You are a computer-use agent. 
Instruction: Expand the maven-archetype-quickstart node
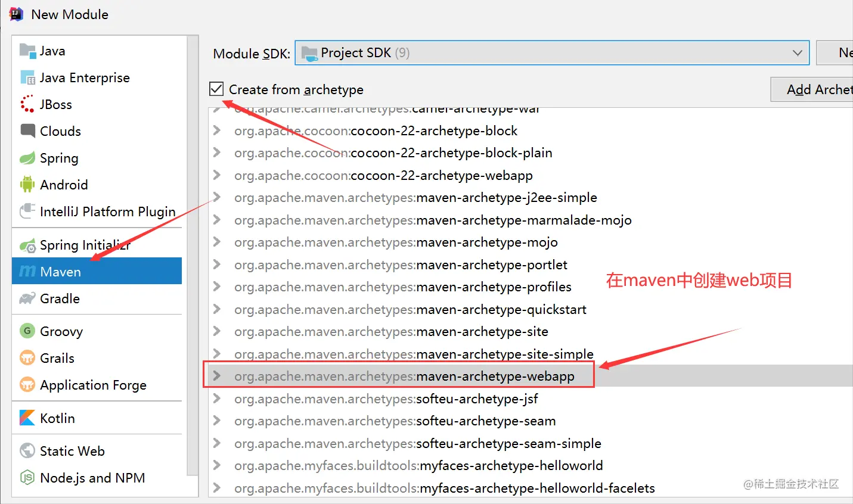(217, 309)
